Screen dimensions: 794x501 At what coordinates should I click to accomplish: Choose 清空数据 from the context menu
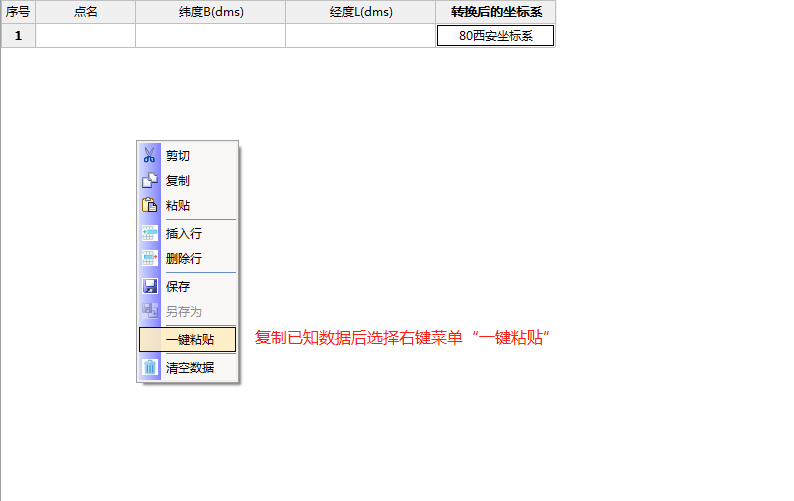click(x=187, y=367)
